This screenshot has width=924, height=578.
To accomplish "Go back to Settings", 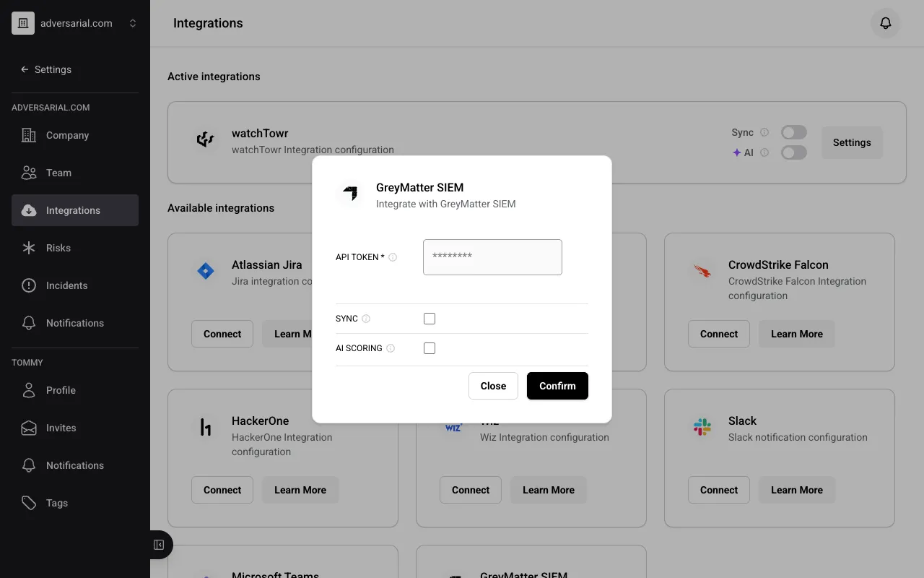I will pos(46,69).
